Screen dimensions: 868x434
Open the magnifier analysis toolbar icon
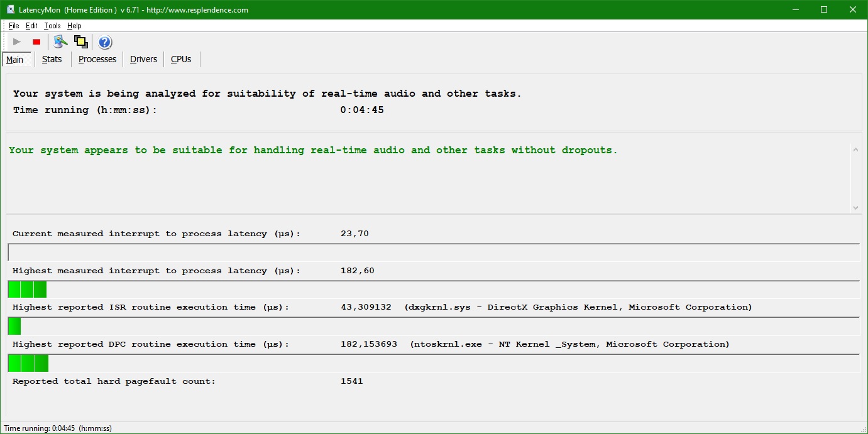(x=60, y=42)
